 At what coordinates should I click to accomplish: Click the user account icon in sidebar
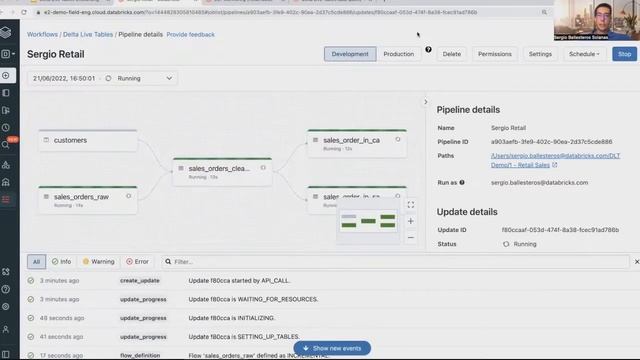(x=6, y=329)
